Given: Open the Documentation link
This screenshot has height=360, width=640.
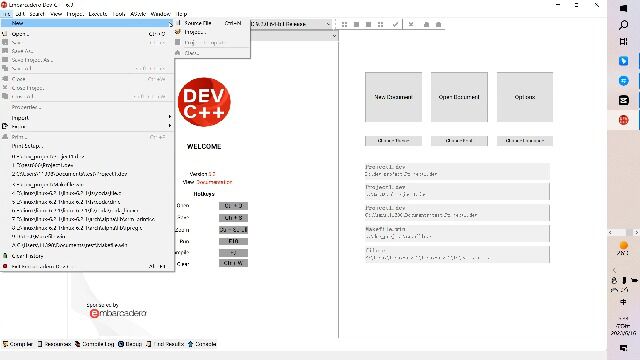Looking at the screenshot, I should [214, 182].
